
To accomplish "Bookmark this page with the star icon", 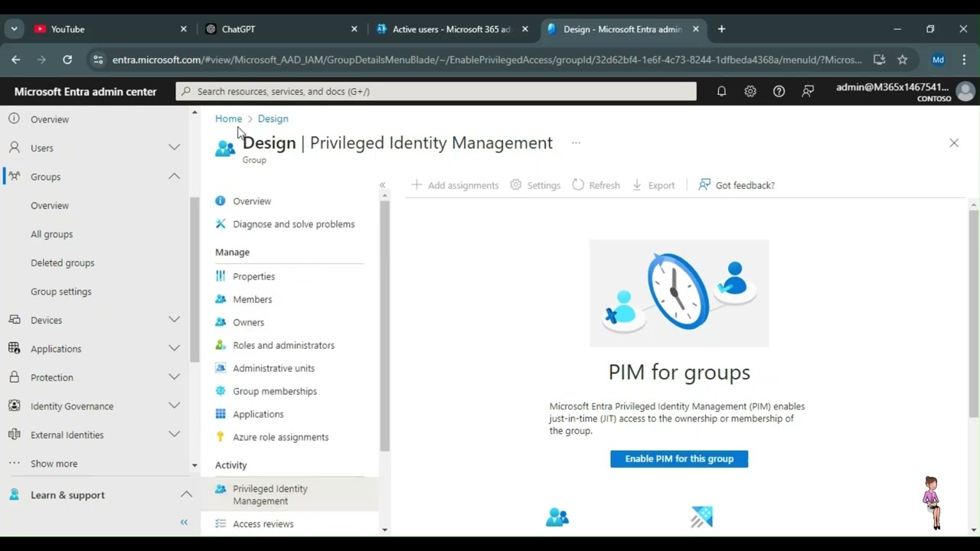I will [x=903, y=60].
